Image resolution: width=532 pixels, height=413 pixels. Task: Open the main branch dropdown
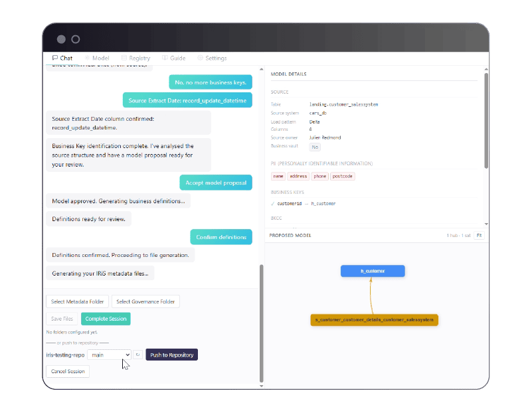[x=109, y=355]
